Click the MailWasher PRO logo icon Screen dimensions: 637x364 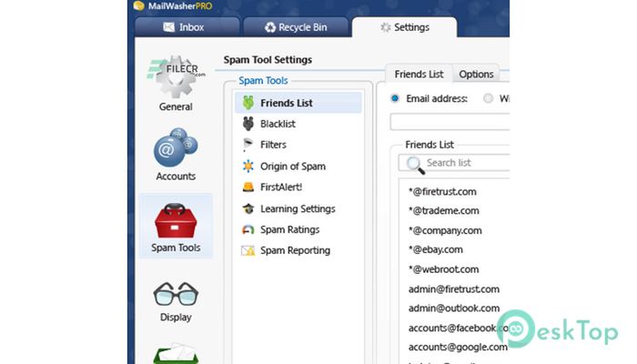click(x=139, y=5)
